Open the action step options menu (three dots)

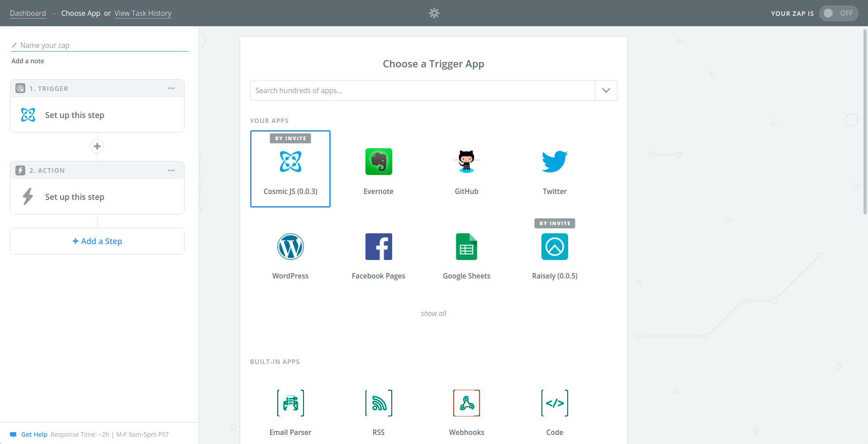tap(171, 170)
